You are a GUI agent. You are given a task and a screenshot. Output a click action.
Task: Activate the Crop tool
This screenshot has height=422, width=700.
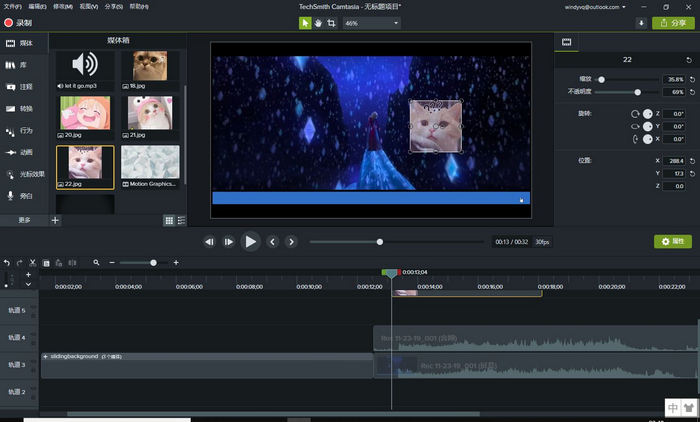click(331, 23)
